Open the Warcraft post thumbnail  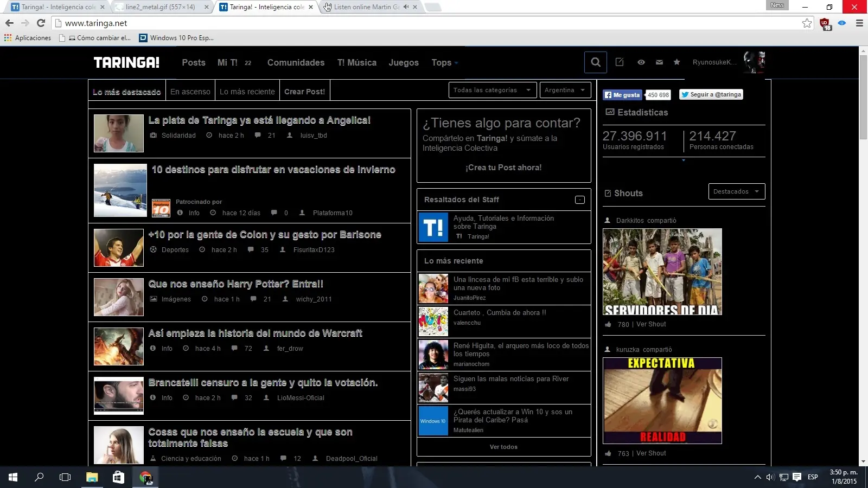(119, 346)
